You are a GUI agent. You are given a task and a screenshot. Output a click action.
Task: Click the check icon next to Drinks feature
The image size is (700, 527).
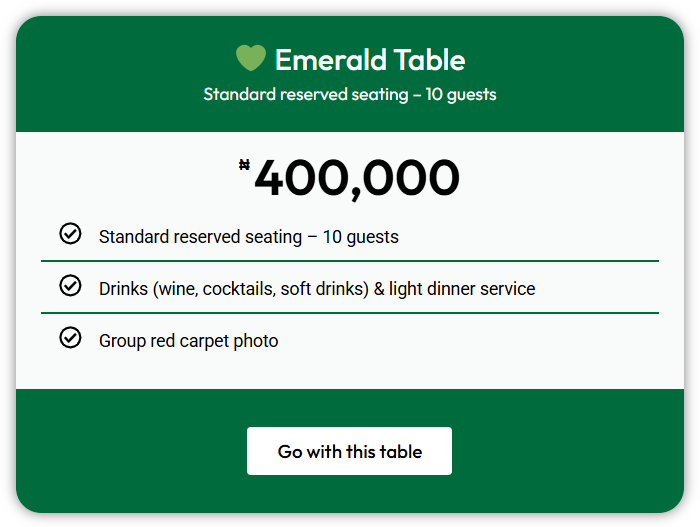[x=70, y=286]
